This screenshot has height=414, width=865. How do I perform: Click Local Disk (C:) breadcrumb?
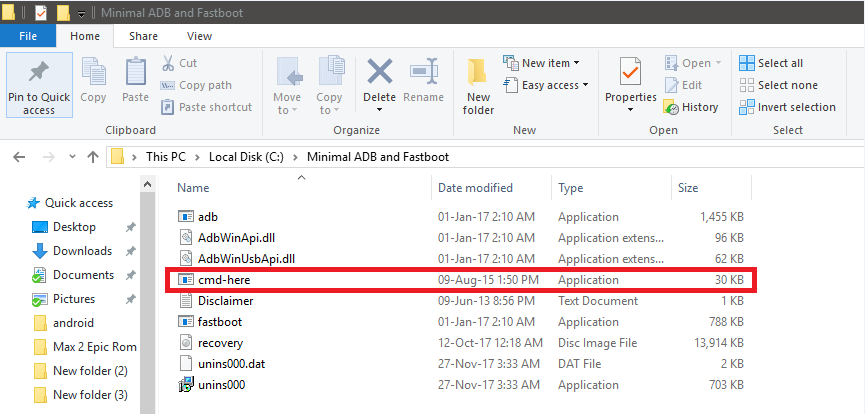[246, 157]
